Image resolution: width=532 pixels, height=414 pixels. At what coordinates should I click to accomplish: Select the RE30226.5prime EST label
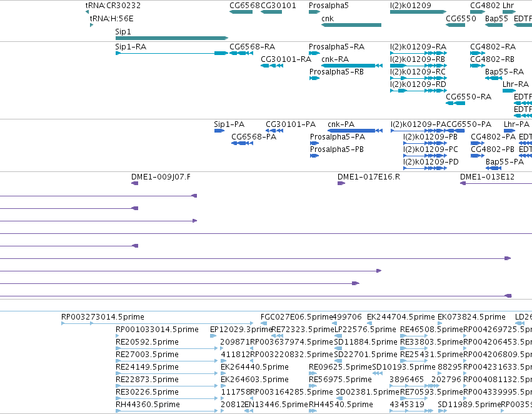coord(148,392)
